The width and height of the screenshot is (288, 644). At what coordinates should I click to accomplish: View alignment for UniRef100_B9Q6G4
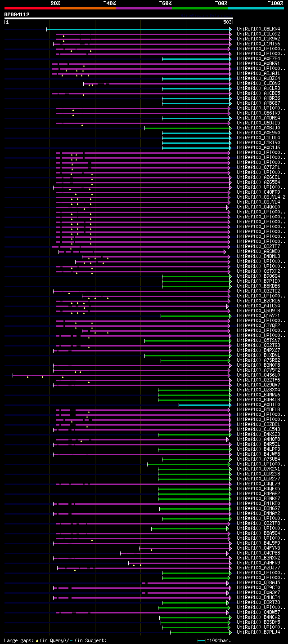259,276
